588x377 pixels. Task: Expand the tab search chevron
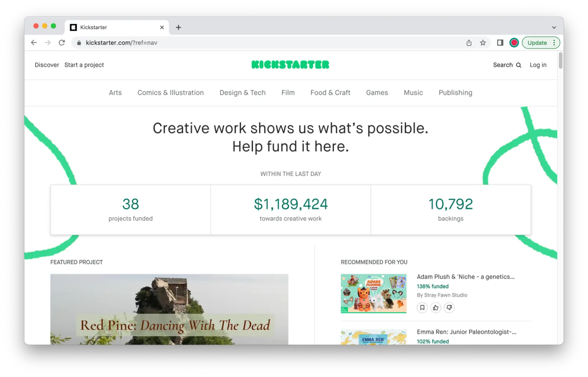[554, 27]
